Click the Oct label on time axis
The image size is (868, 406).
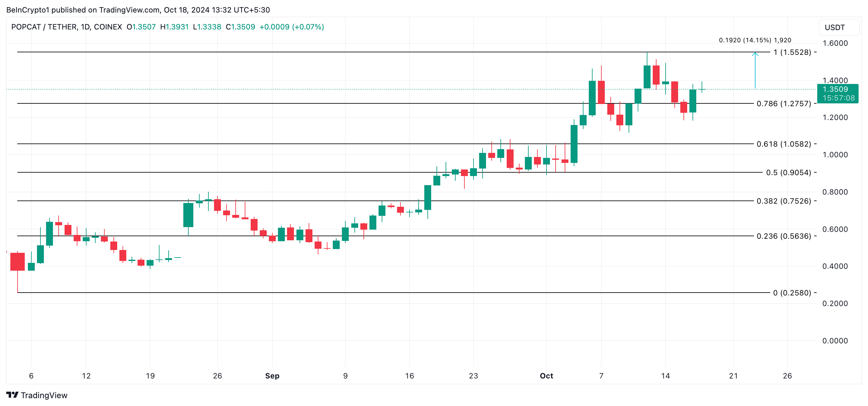pos(546,376)
